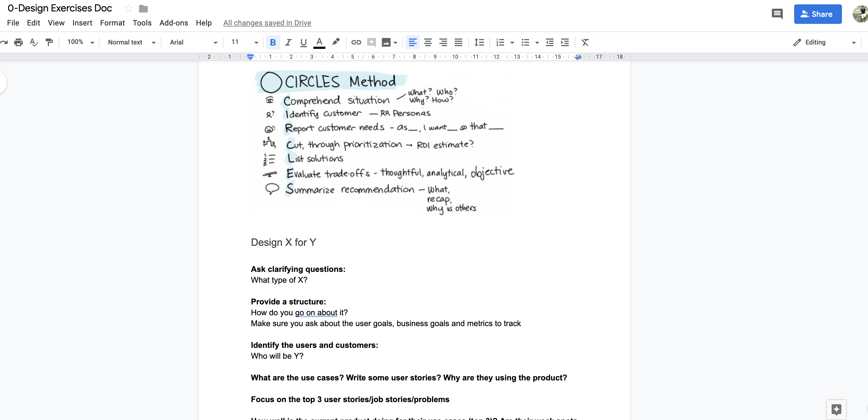Select center align

[428, 42]
